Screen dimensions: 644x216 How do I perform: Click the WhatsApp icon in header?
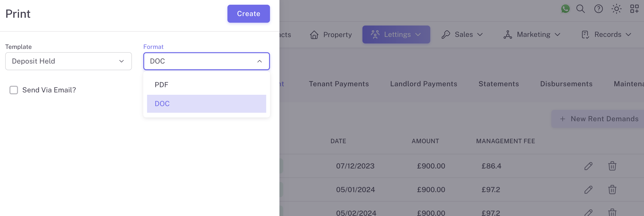tap(565, 9)
